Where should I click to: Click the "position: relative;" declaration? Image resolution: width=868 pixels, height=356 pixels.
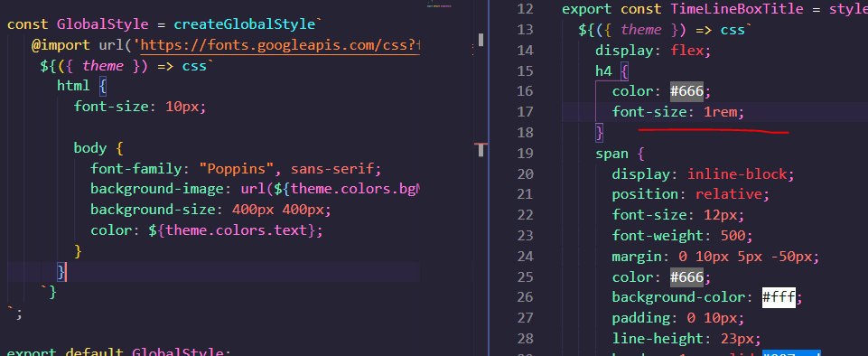691,194
